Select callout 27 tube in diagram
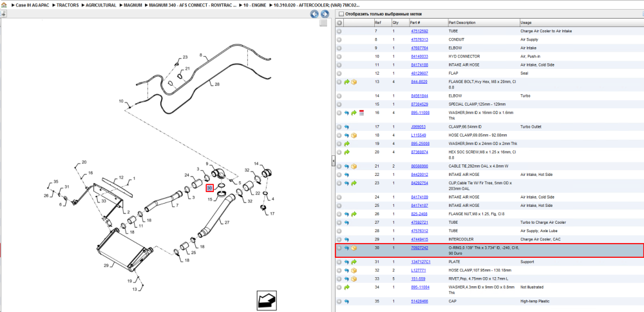Screen dimensions: 644x312 [227, 223]
